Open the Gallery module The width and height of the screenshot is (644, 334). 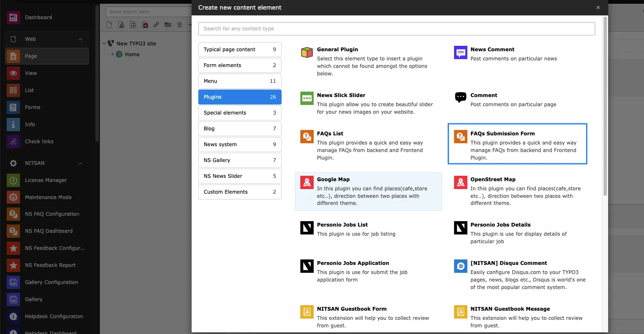click(47, 299)
